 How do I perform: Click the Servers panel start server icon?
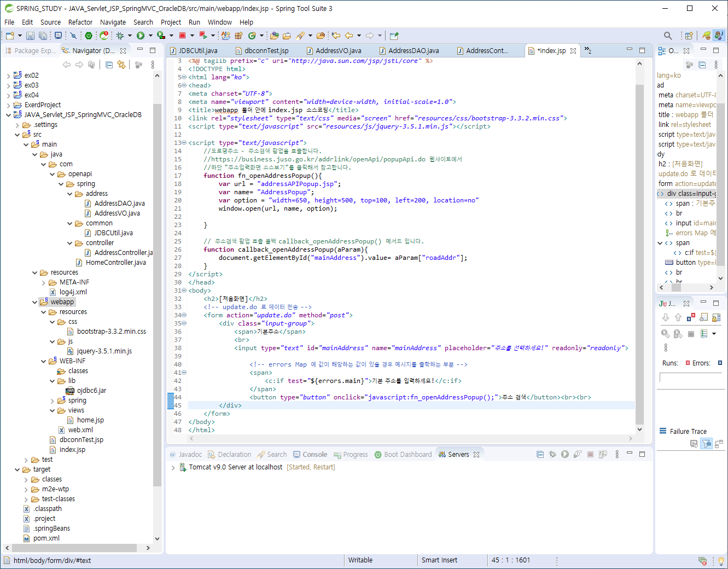coord(565,454)
